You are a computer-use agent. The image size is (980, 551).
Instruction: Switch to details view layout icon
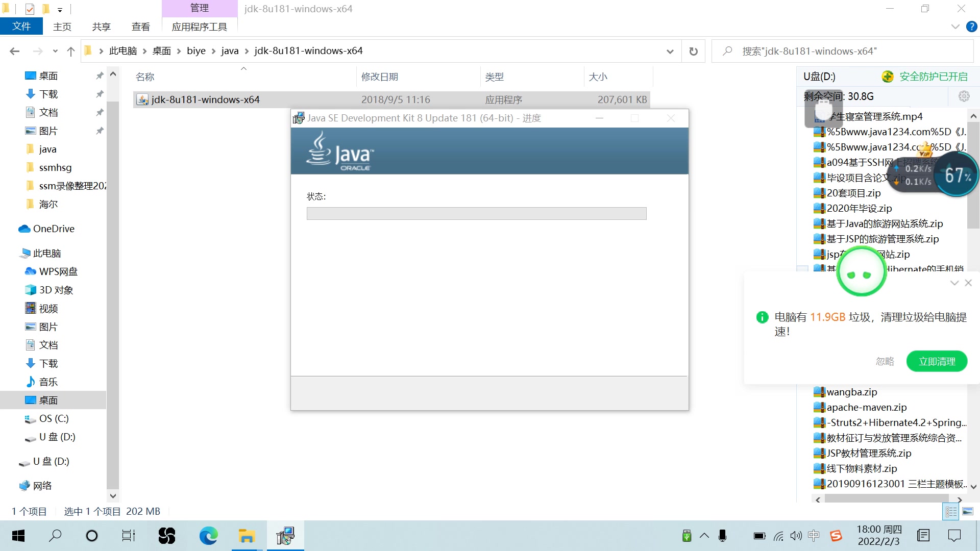[x=951, y=511]
